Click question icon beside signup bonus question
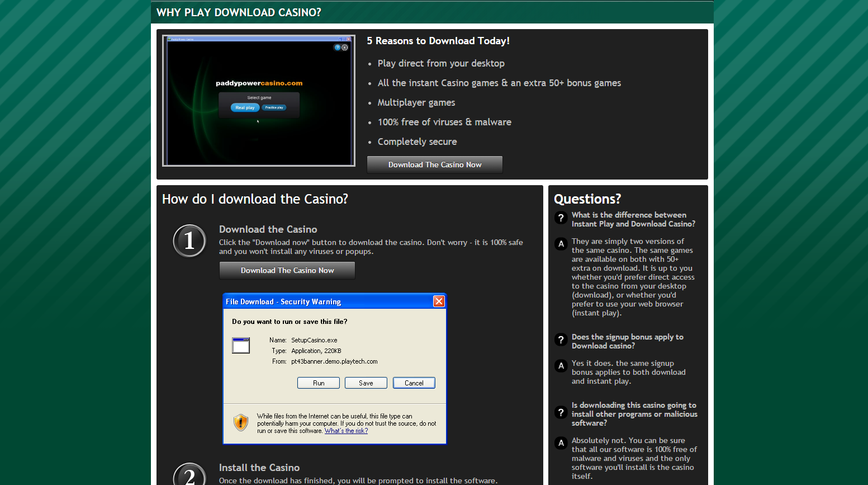 coord(561,340)
